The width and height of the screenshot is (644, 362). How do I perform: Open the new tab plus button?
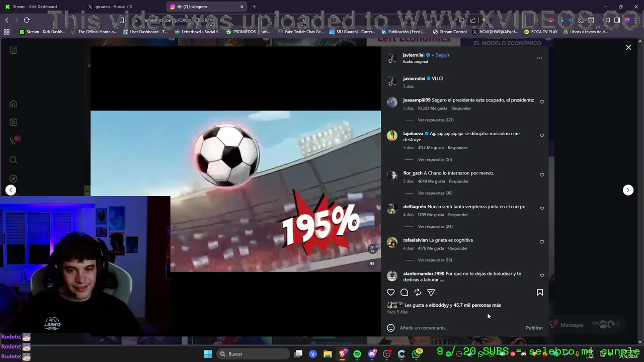(254, 7)
